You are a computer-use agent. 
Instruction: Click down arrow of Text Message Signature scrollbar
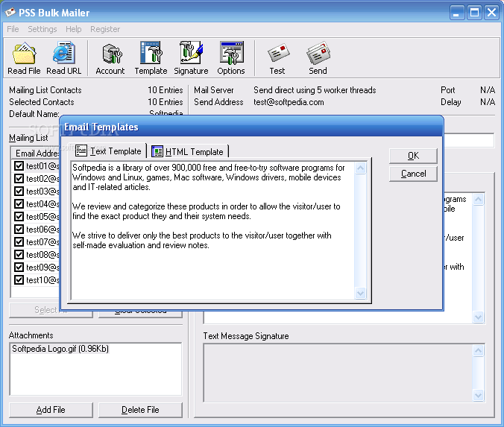[479, 395]
